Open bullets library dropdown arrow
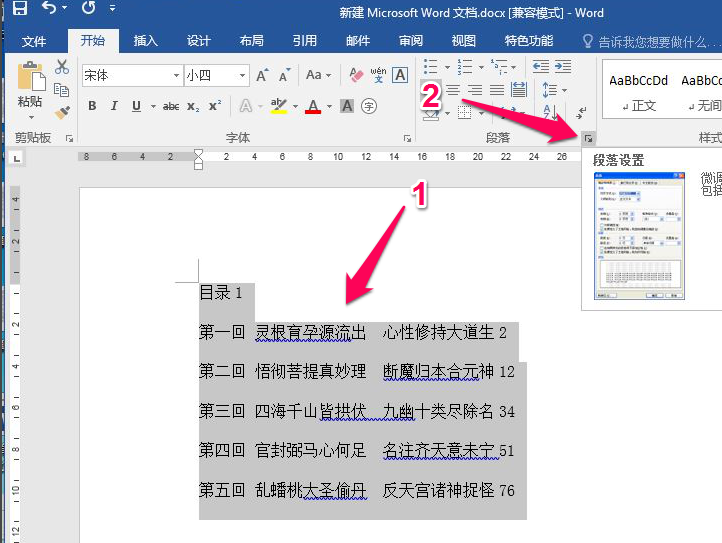Image resolution: width=722 pixels, height=543 pixels. coord(447,67)
